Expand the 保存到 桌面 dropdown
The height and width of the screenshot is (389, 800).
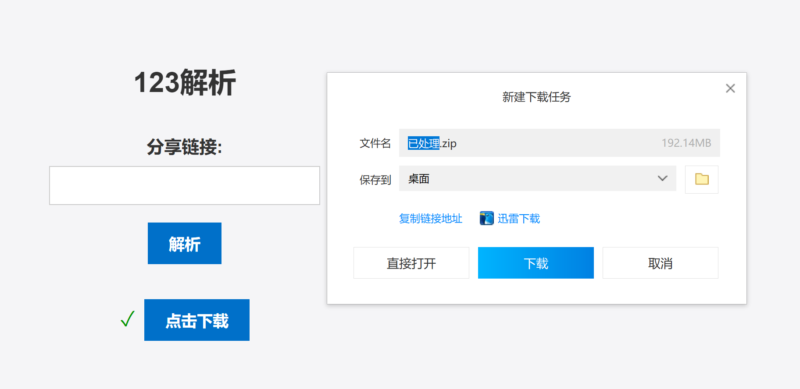pyautogui.click(x=537, y=179)
